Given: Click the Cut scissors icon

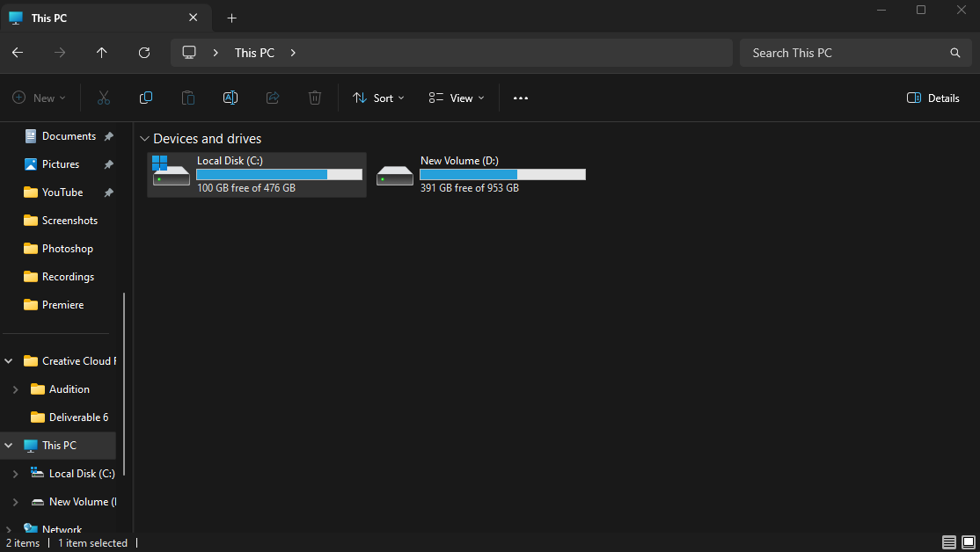Looking at the screenshot, I should 104,98.
